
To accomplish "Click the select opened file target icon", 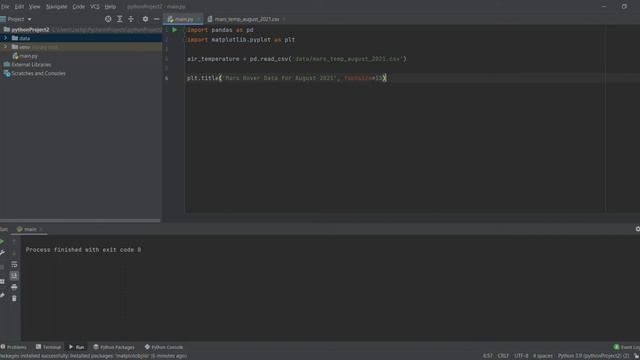I will tap(108, 19).
